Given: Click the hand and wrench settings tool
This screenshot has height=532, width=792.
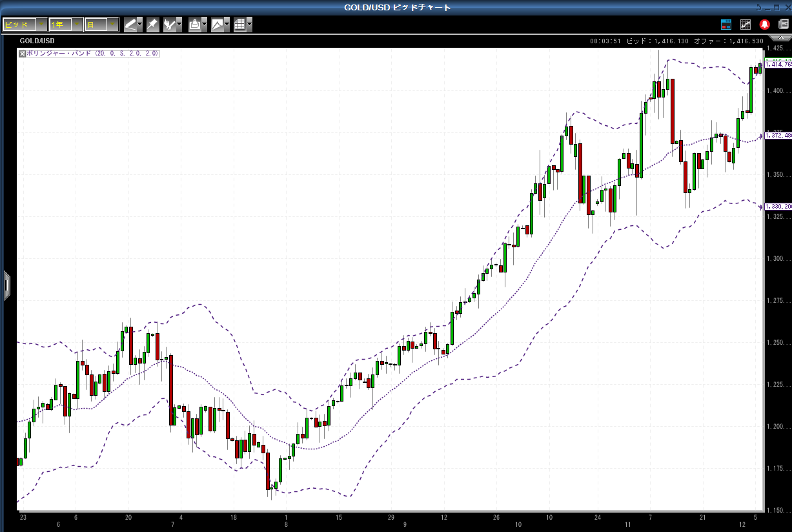Looking at the screenshot, I should pyautogui.click(x=170, y=25).
